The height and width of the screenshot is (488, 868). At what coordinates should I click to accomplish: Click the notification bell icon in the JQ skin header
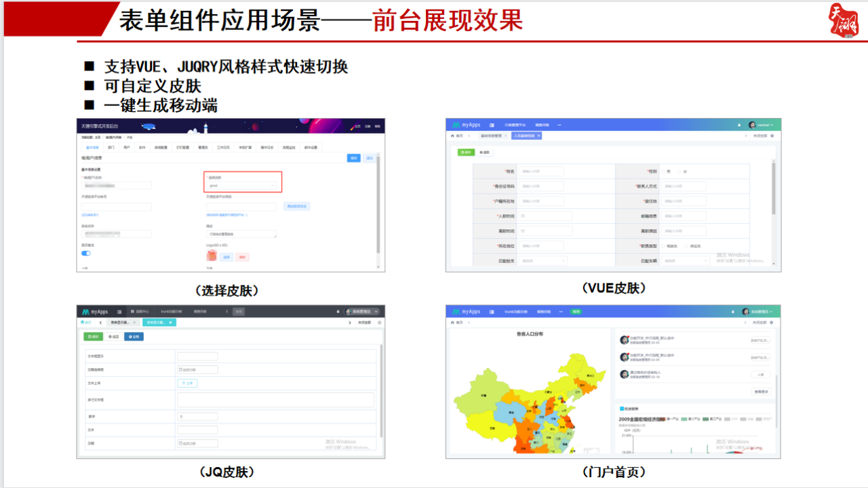[x=338, y=312]
